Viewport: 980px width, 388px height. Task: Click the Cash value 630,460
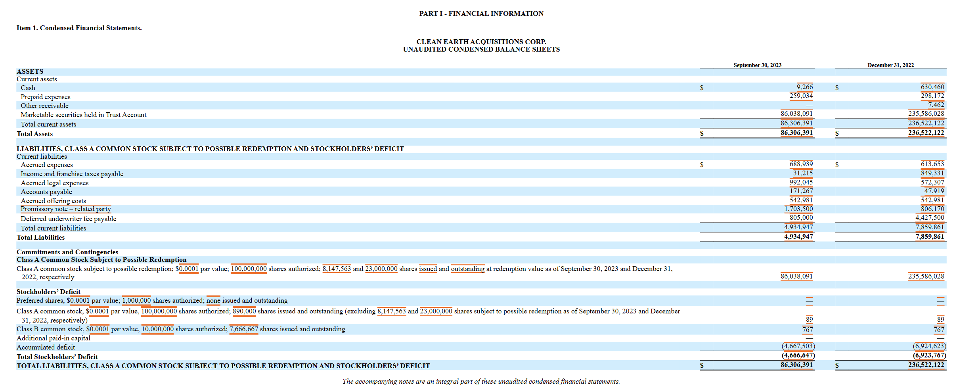(x=932, y=87)
